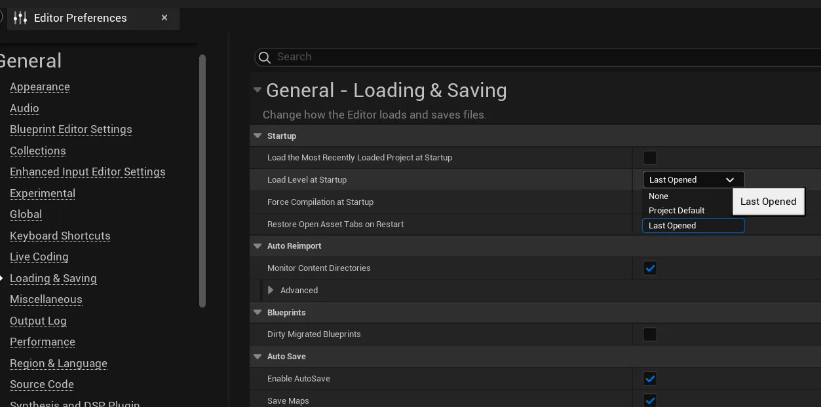Image resolution: width=821 pixels, height=407 pixels.
Task: Toggle Monitor Content Directories checkbox
Action: (650, 268)
